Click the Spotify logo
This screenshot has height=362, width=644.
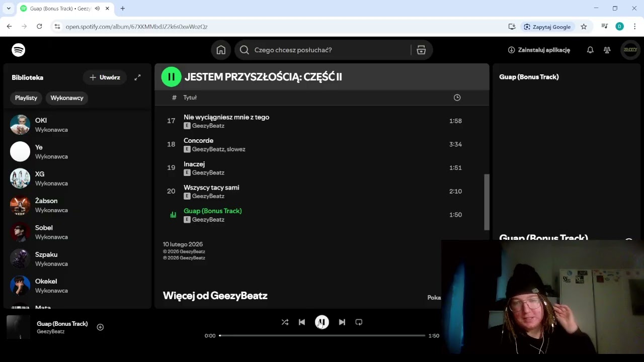[19, 50]
